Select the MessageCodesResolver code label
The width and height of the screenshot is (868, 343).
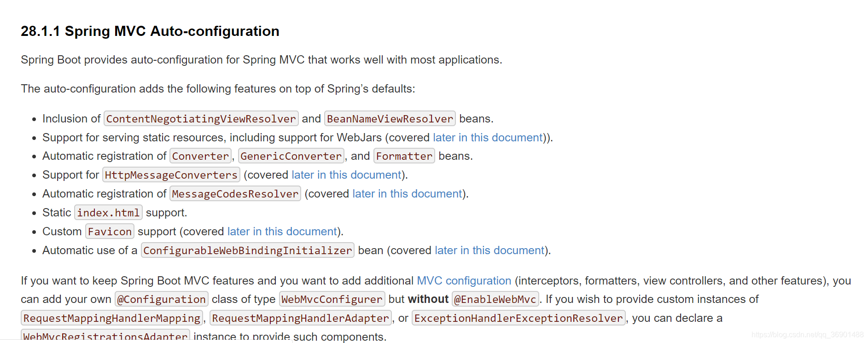click(235, 194)
